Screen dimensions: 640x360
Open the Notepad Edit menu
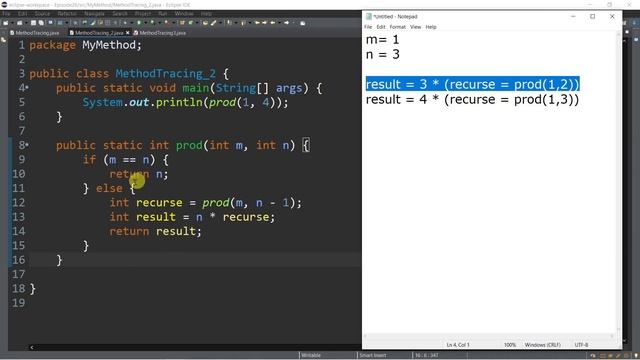(x=381, y=27)
